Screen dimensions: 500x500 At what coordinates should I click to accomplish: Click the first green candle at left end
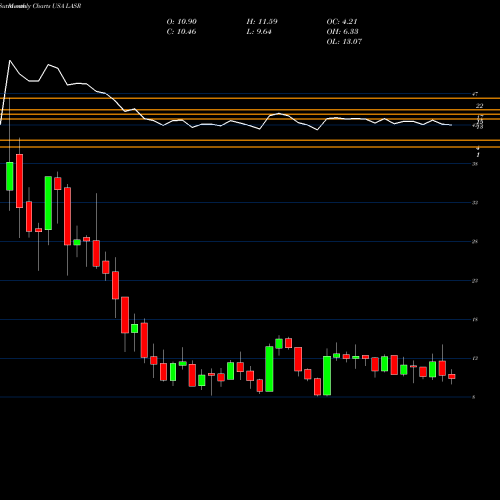(x=10, y=176)
